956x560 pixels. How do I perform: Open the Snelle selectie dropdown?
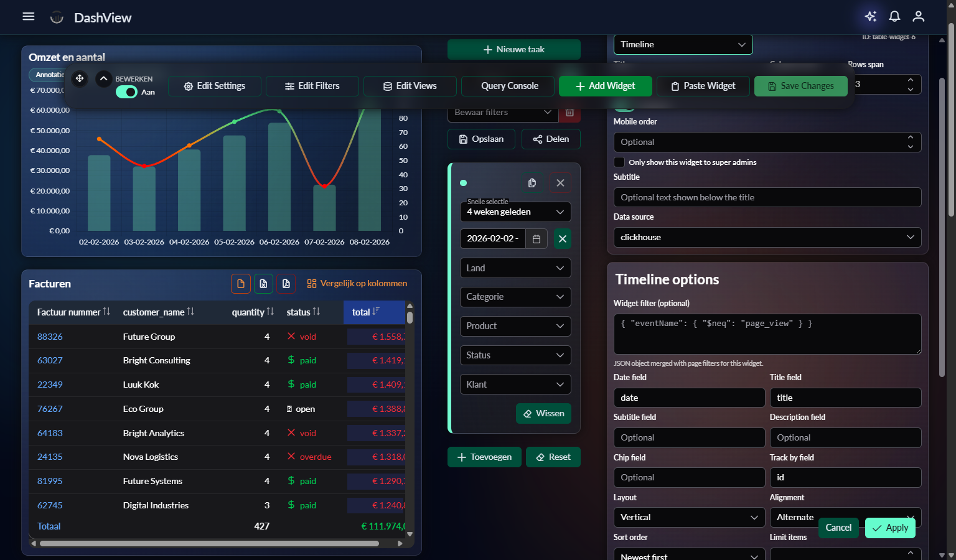pos(515,212)
